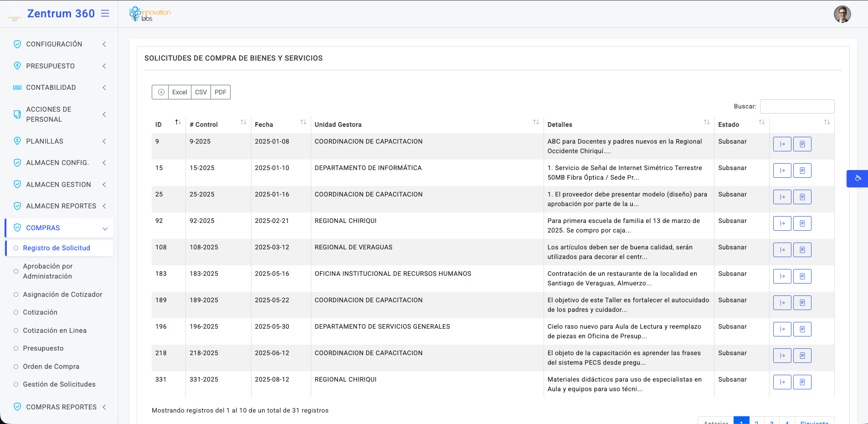Export table to Excel
The height and width of the screenshot is (424, 868).
click(x=180, y=92)
